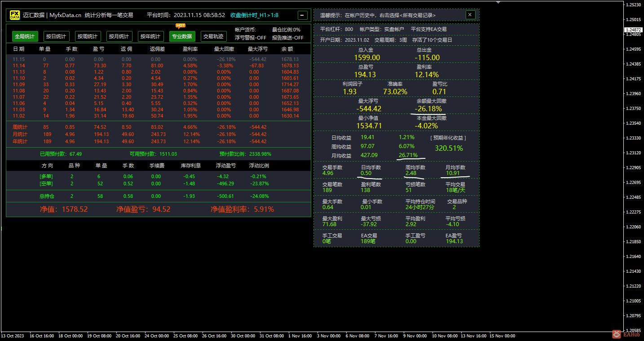Viewport: 644px width, 341px height.
Task: Click the 净值盈利率: 5.91% figure
Action: click(x=243, y=209)
